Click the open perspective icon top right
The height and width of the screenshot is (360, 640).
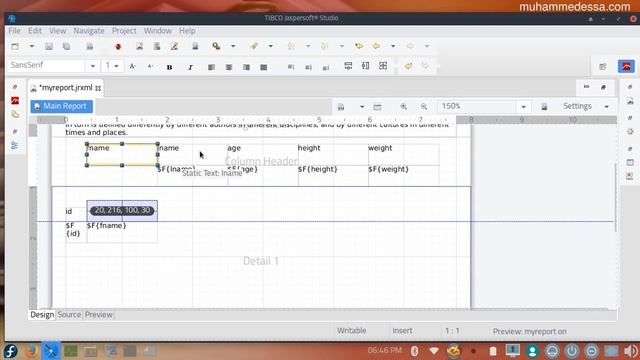(x=602, y=67)
